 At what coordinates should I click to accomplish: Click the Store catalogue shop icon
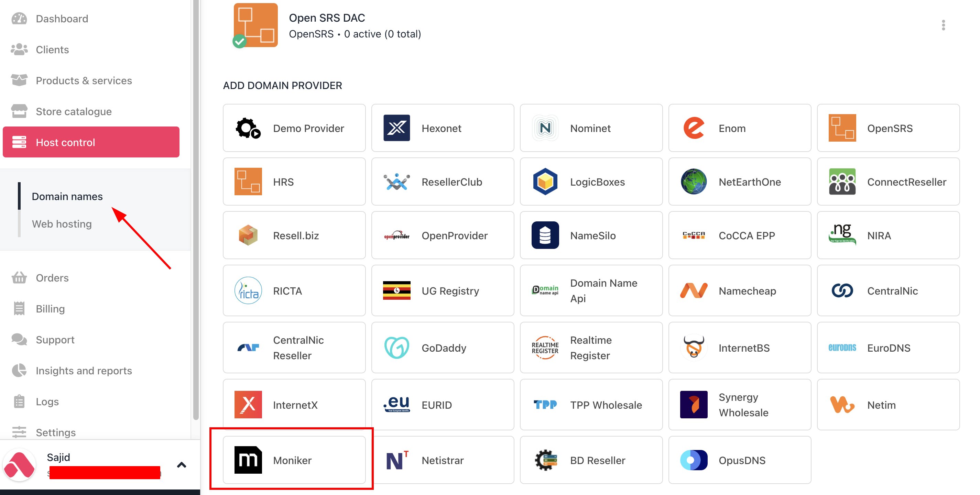(x=19, y=111)
